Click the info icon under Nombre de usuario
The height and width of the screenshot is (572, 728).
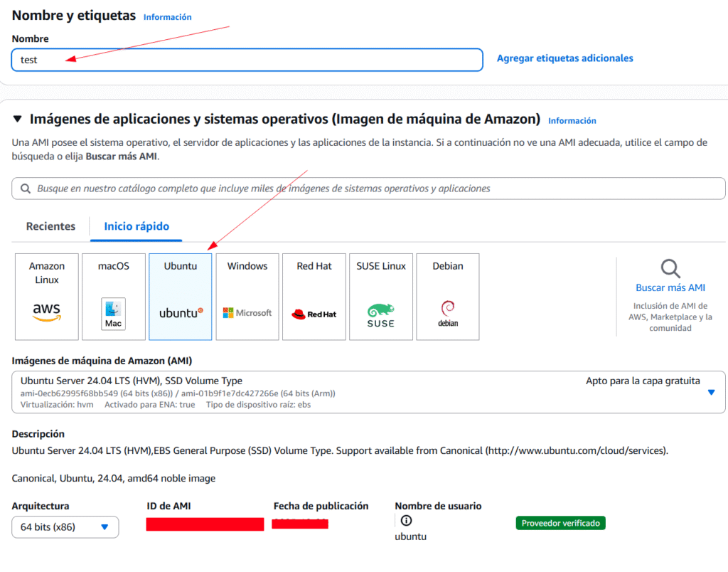[x=406, y=521]
